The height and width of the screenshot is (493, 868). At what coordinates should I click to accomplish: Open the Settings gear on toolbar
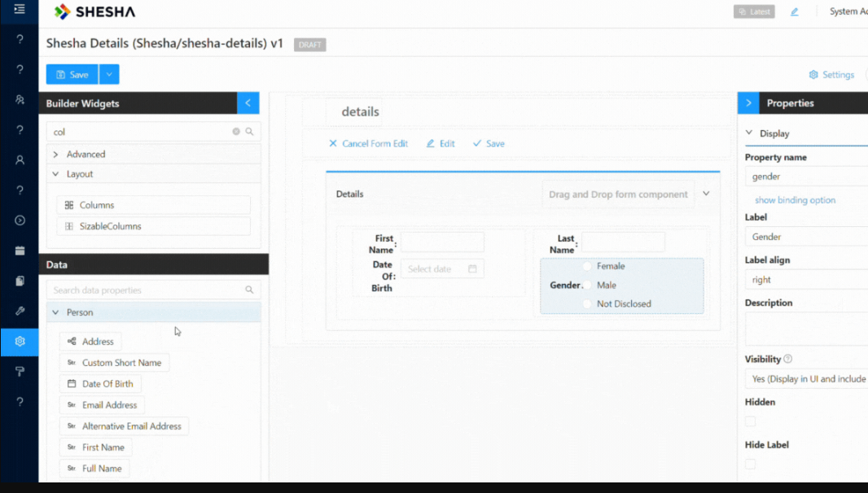[x=831, y=75]
